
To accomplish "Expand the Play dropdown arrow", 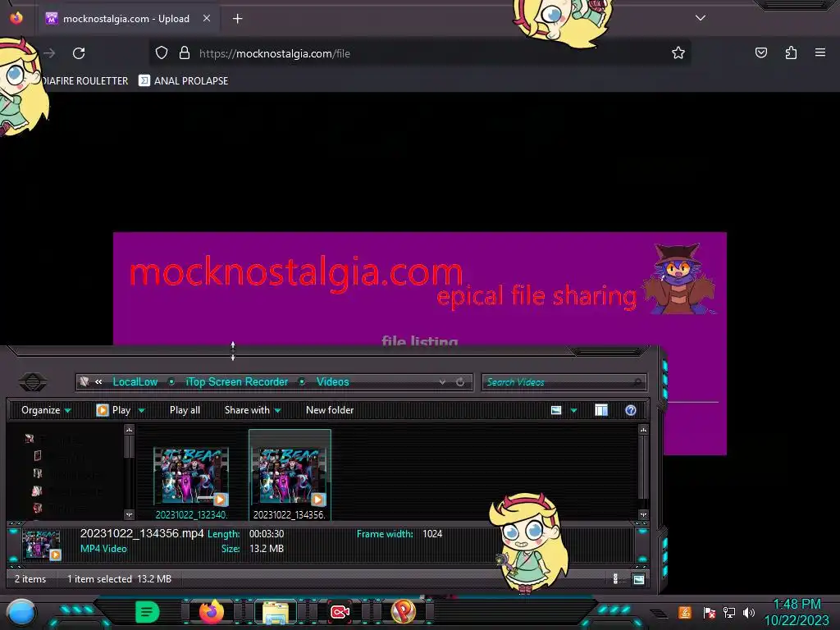I will coord(141,411).
